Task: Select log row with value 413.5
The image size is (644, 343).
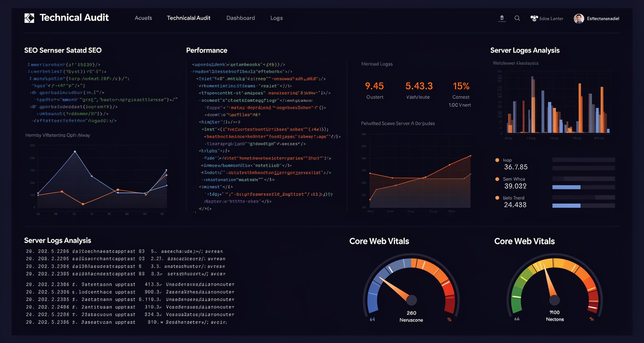Action: point(130,284)
